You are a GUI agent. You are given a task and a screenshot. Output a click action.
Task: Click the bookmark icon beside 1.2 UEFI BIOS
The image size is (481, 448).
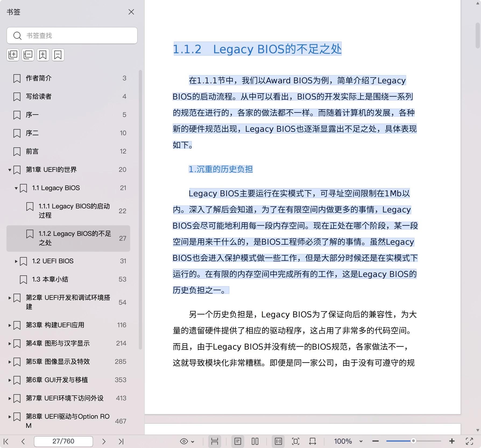coord(23,261)
